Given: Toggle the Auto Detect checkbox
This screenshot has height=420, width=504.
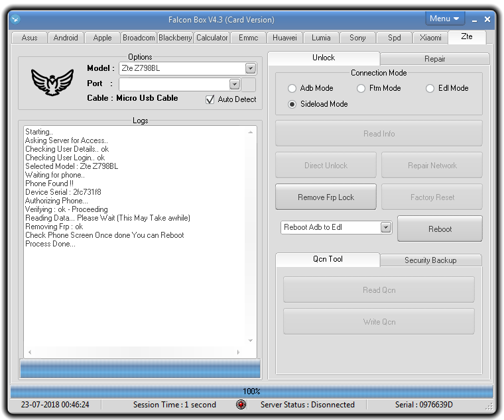Looking at the screenshot, I should pyautogui.click(x=210, y=99).
